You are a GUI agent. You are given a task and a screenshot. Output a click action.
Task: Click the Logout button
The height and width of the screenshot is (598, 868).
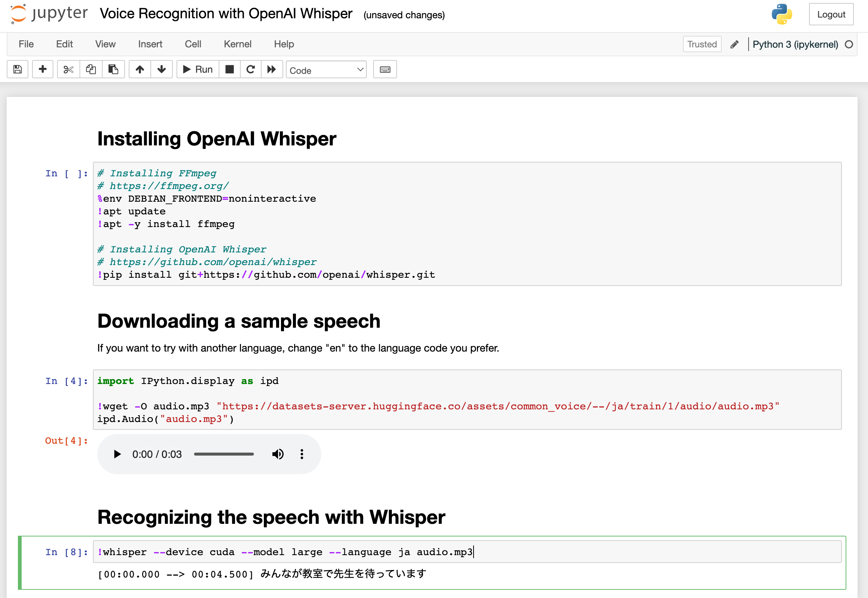pos(831,14)
